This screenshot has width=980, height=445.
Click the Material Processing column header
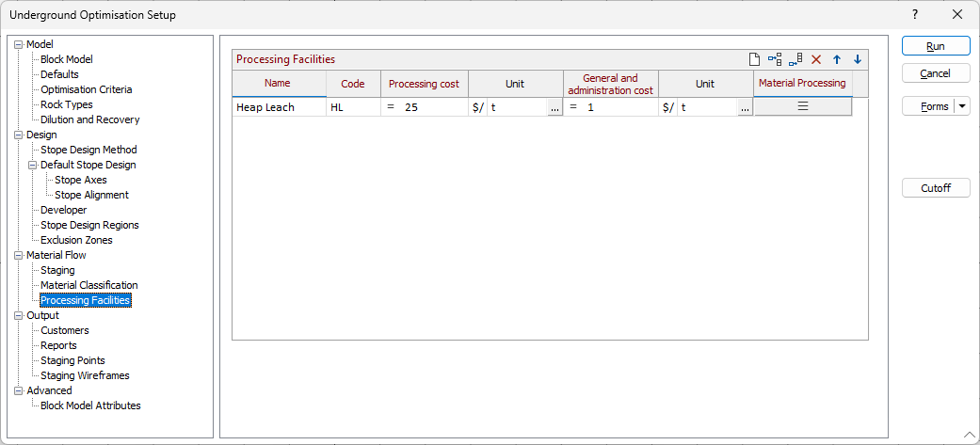[803, 84]
